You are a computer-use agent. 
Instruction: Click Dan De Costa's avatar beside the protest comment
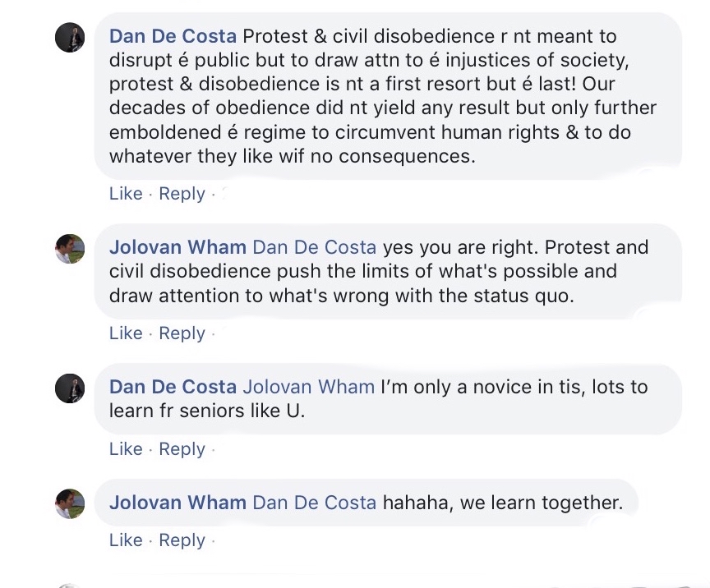(70, 37)
